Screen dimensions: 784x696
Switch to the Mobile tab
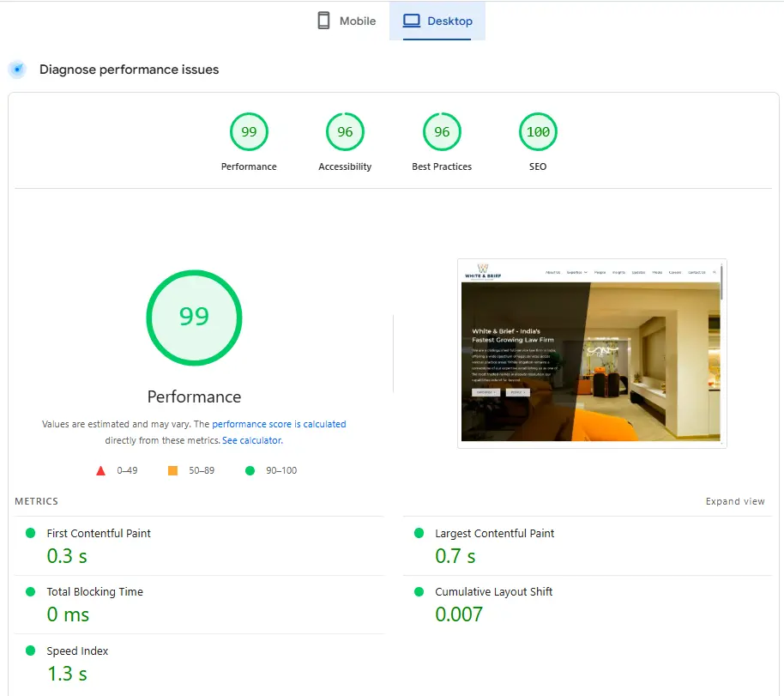[347, 21]
